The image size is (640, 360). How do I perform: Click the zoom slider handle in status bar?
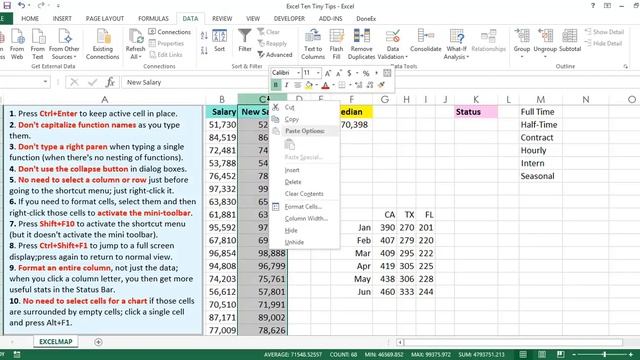coord(604,354)
